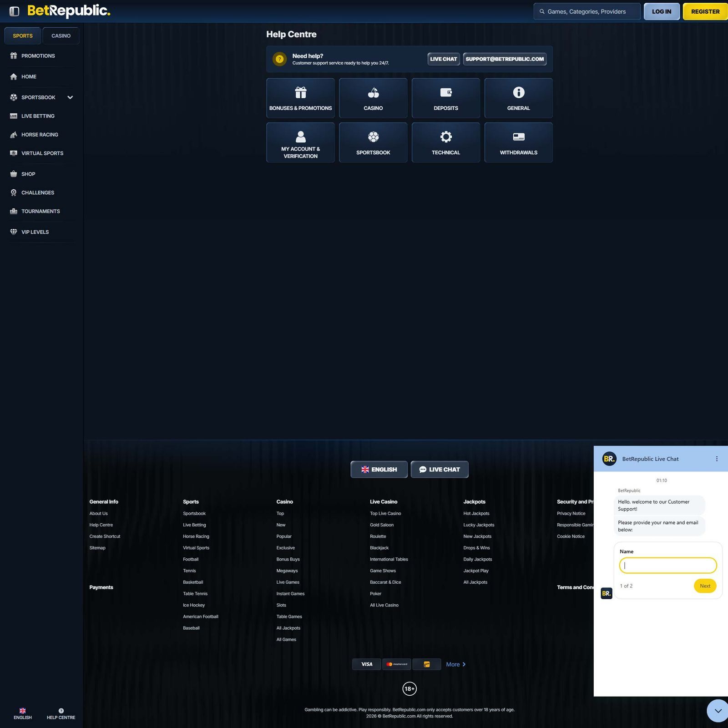This screenshot has width=728, height=728.
Task: Open Help Centre shortcut at sidebar bottom
Action: [x=61, y=713]
